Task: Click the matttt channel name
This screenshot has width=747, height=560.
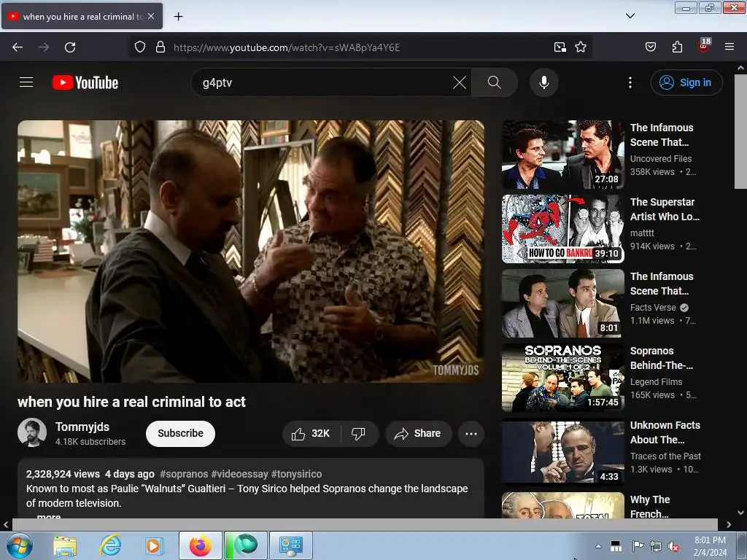Action: pos(642,233)
